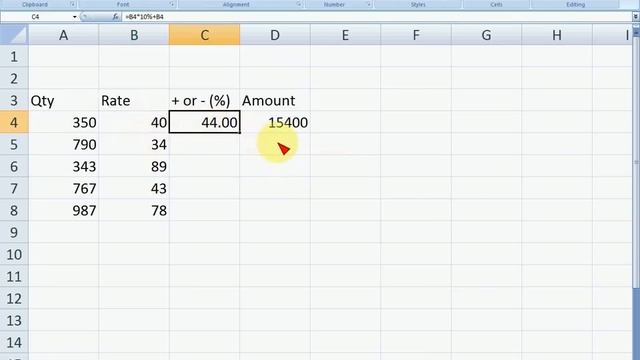Select column A header

63,35
